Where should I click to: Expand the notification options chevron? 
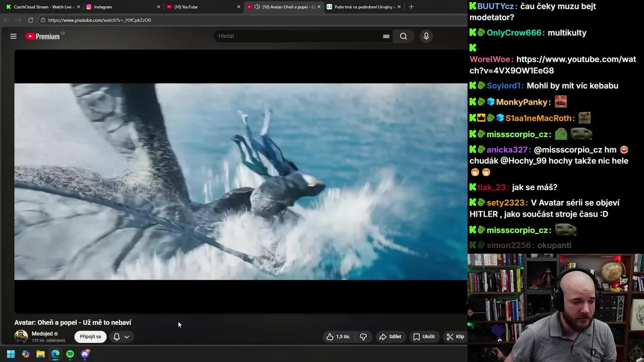[127, 337]
